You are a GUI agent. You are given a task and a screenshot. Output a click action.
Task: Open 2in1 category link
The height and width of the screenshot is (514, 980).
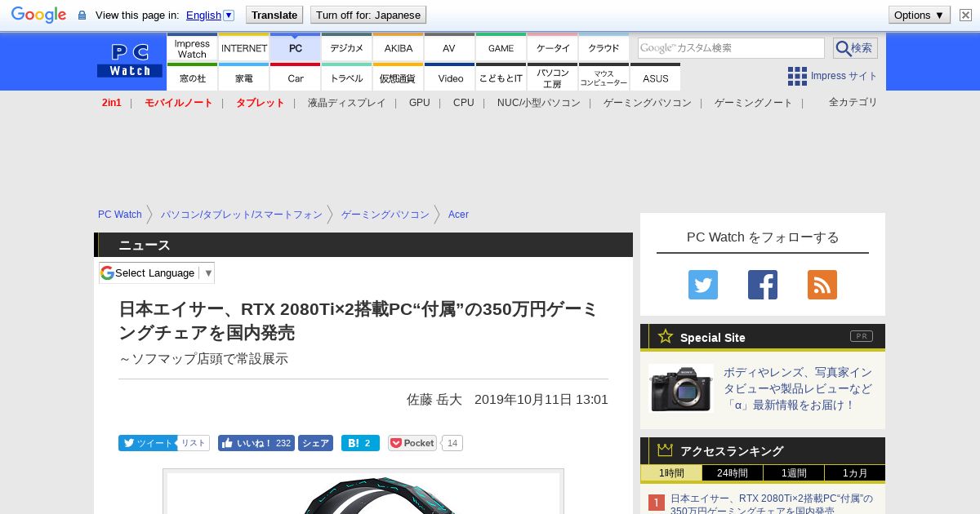112,103
